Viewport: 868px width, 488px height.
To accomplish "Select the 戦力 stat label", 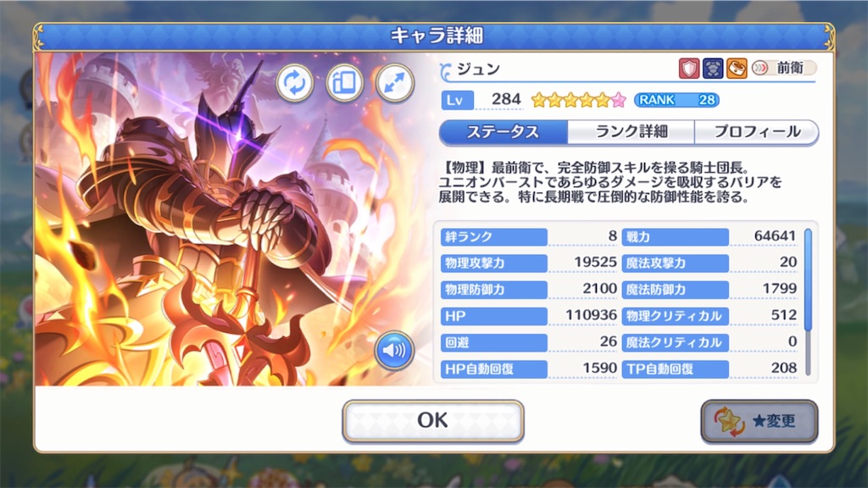I will coord(676,237).
